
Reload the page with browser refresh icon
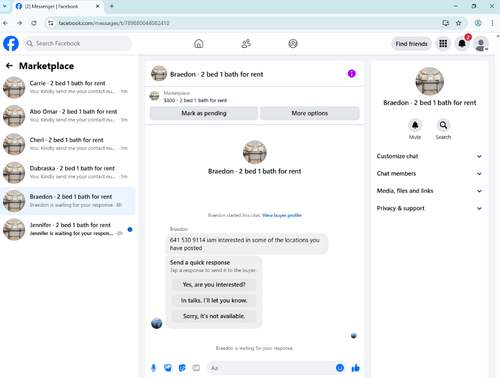click(x=34, y=23)
